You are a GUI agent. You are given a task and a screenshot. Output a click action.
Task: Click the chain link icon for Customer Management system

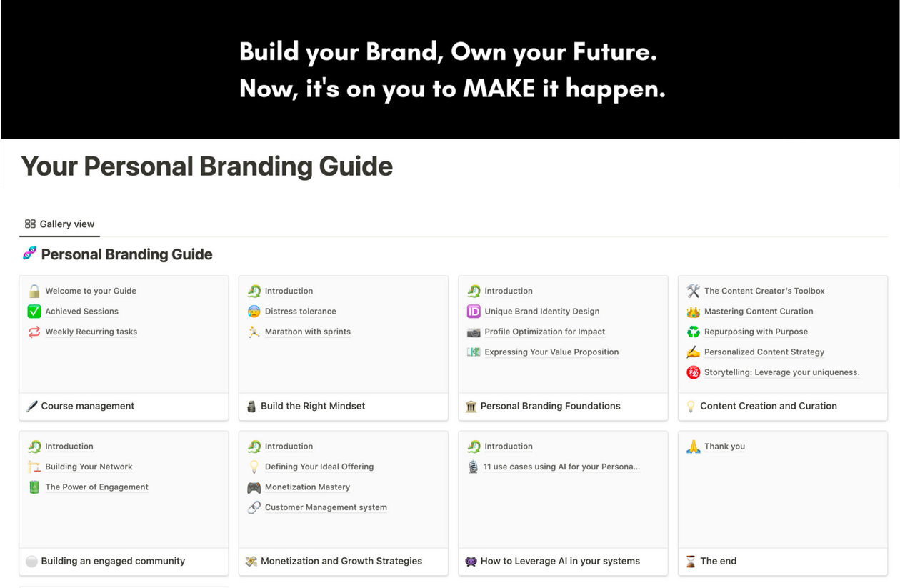(254, 507)
